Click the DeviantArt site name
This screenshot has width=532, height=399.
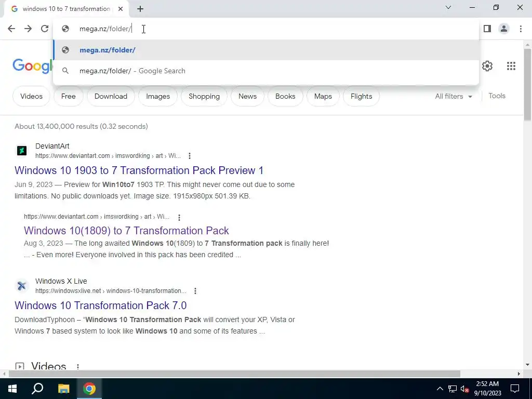coord(52,146)
